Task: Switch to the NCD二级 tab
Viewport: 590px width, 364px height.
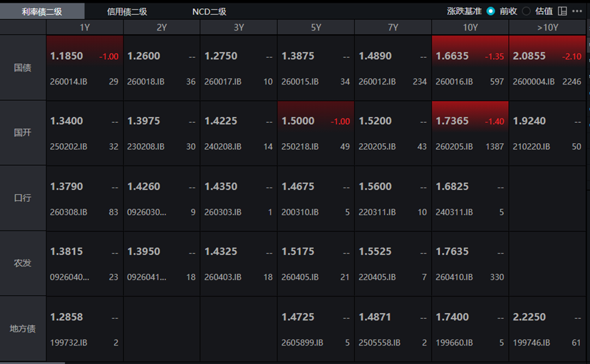Action: (x=209, y=12)
